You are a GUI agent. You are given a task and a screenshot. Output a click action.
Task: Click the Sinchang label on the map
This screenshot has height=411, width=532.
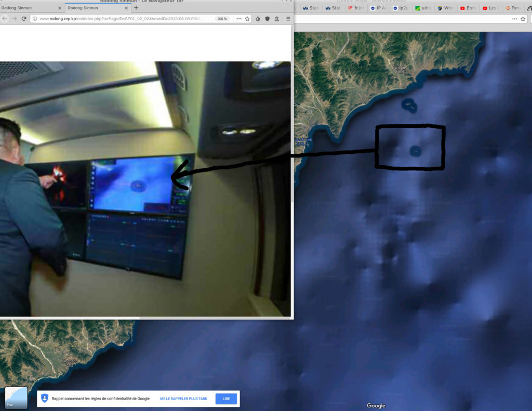click(70, 363)
